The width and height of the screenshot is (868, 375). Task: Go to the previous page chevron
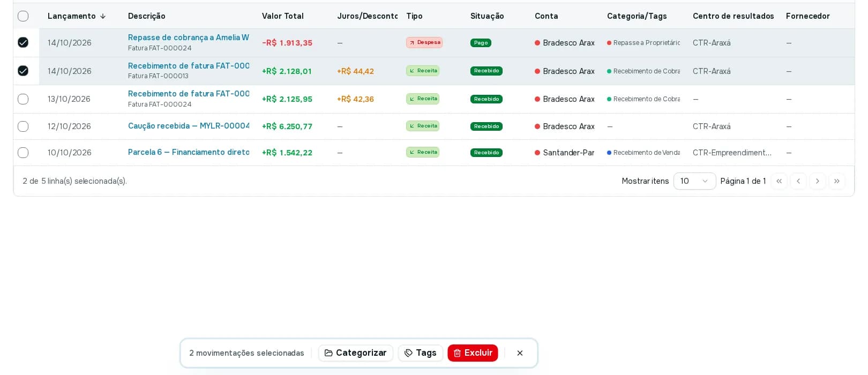(798, 181)
